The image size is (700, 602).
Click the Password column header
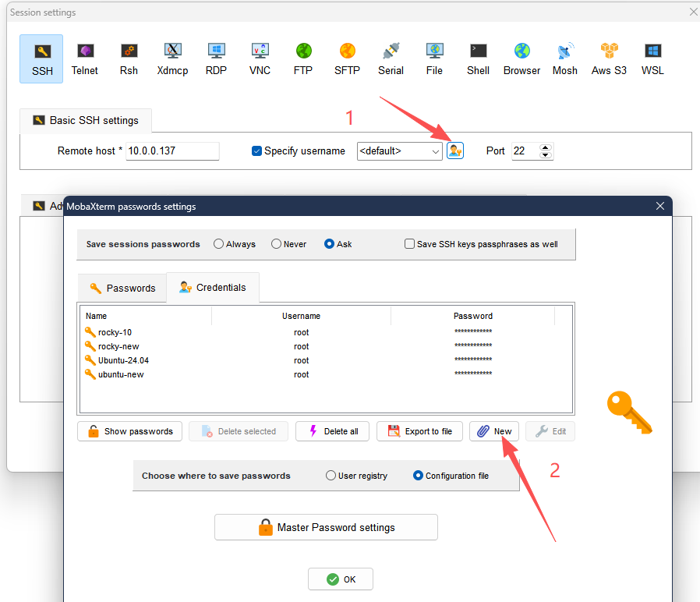coord(472,316)
